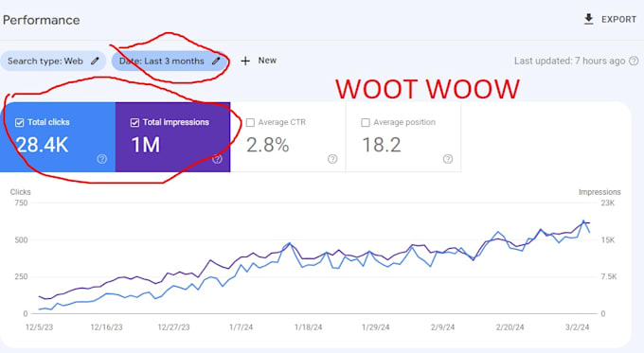Screen dimensions: 644x353
Task: Click the 23K value on the Impressions axis
Action: (x=608, y=203)
